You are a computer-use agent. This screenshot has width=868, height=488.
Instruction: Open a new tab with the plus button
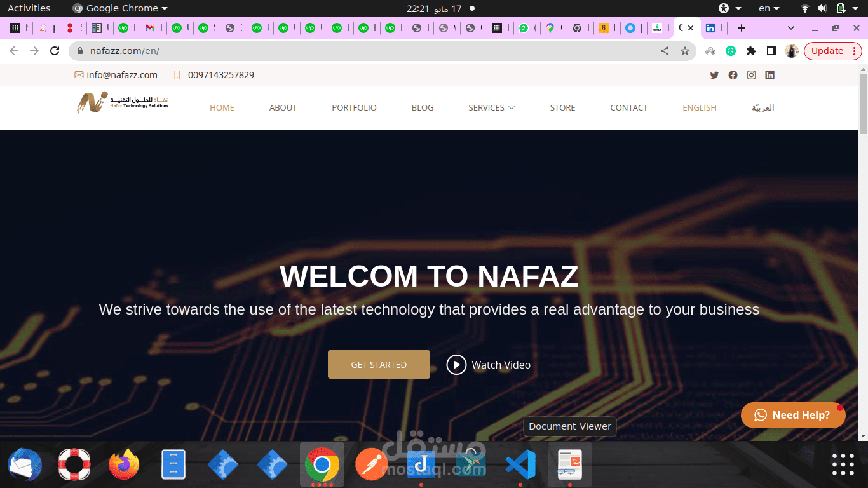coord(741,28)
